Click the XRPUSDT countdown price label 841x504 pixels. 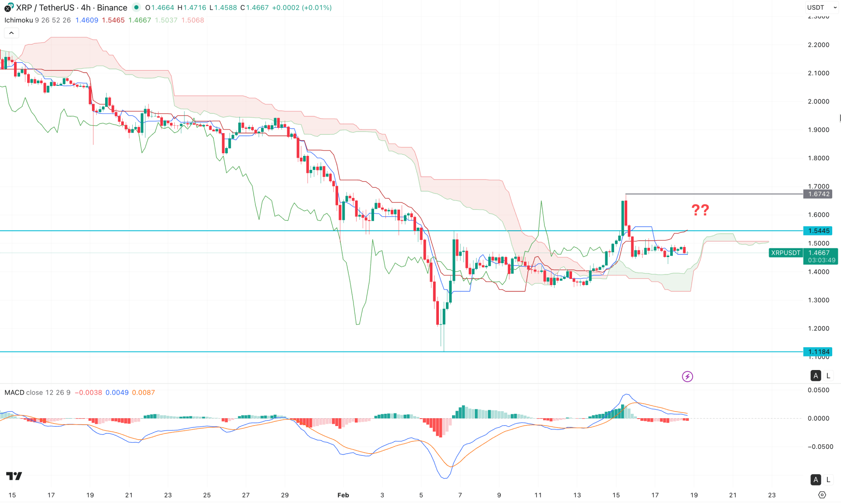tap(820, 256)
